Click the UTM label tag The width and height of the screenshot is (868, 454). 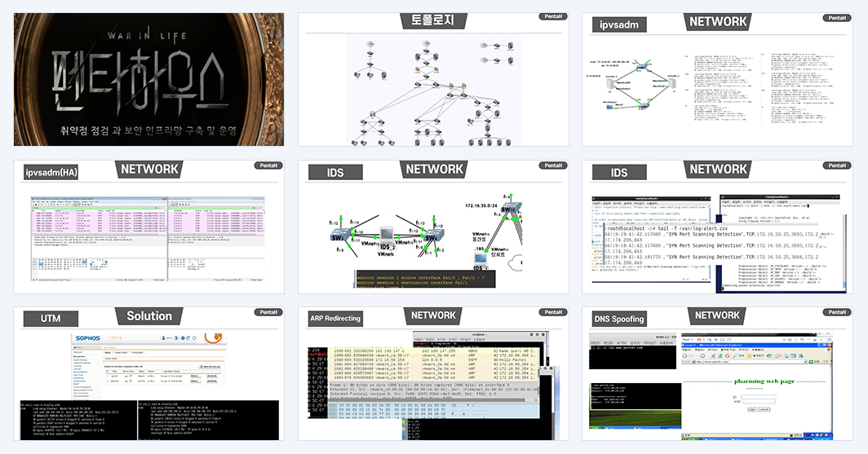[x=51, y=319]
